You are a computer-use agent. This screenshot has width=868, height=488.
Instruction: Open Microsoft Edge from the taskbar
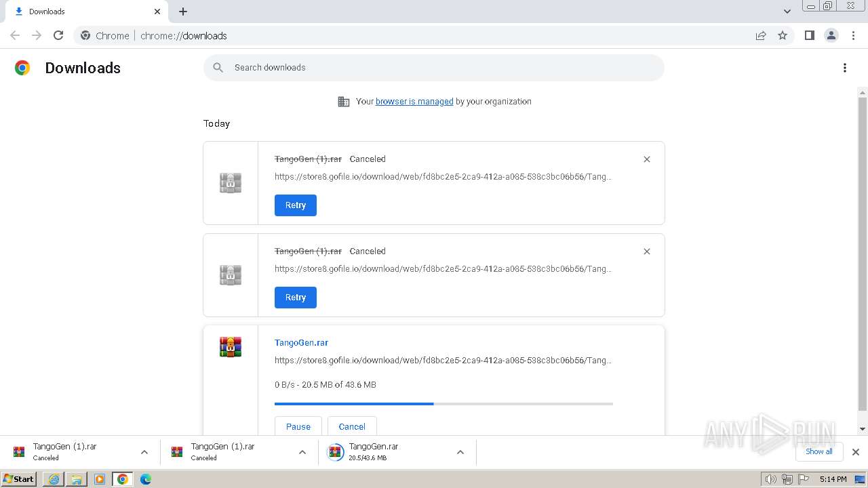145,479
